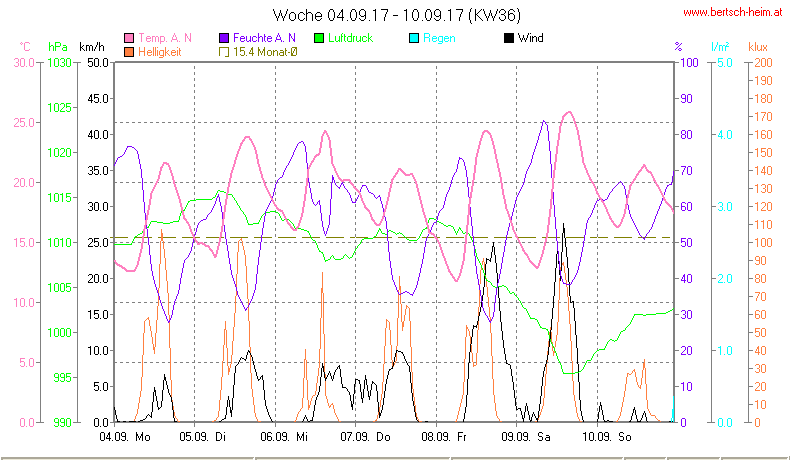The height and width of the screenshot is (460, 790).
Task: Click the Luftdruck legend label
Action: 350,38
